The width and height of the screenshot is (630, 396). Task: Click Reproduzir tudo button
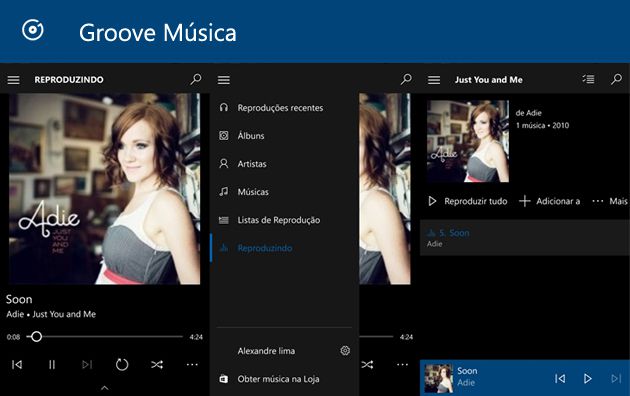(x=468, y=201)
